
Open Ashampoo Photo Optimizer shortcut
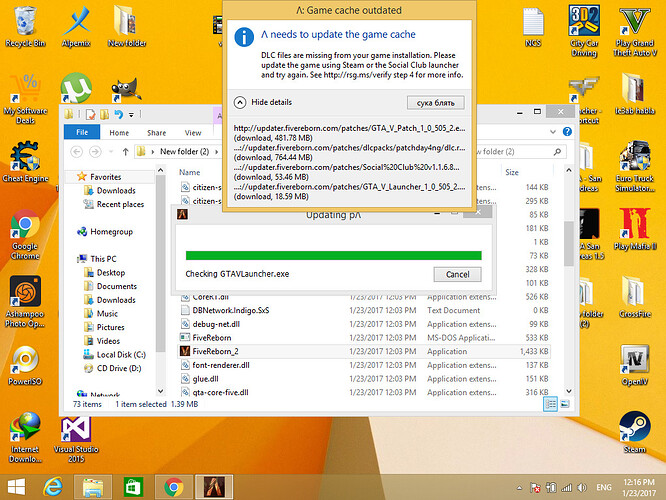click(25, 302)
